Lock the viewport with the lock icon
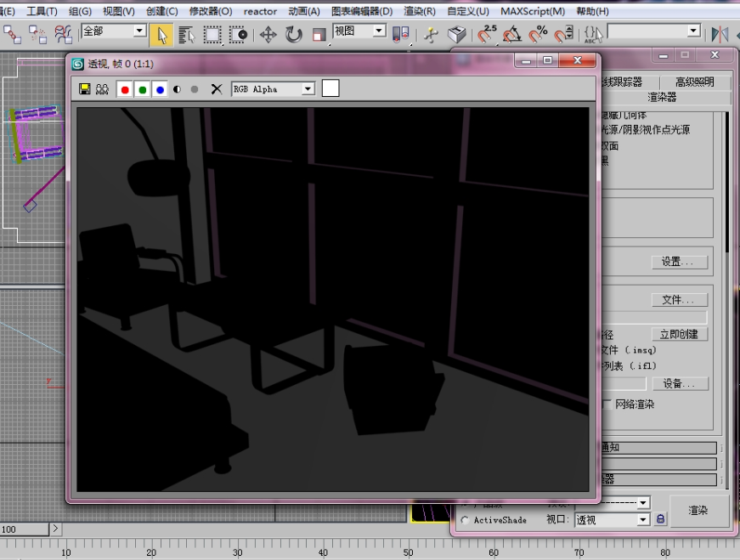The height and width of the screenshot is (560, 740). click(x=661, y=519)
